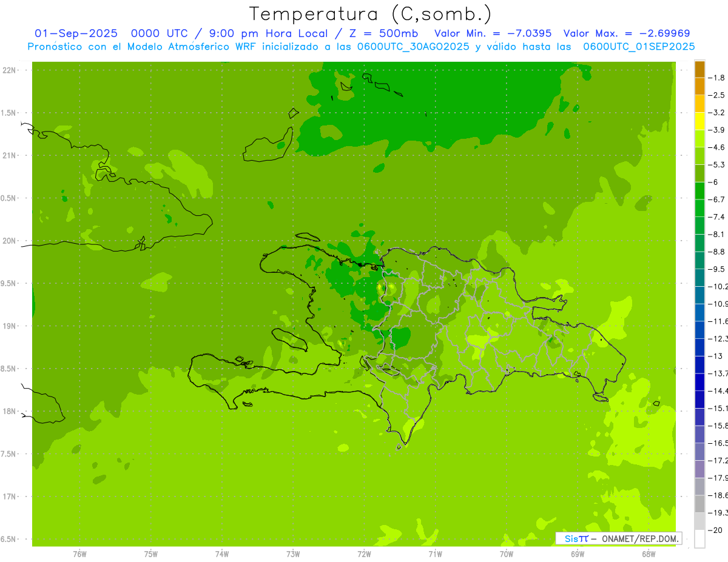Click the "22N" latitude label
Viewport: 728px width, 562px height.
[10, 70]
